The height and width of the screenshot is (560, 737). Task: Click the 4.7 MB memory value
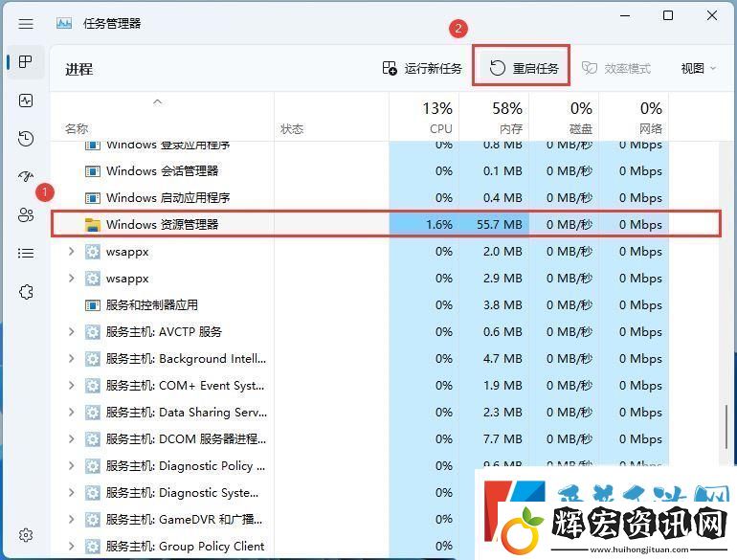coord(502,359)
